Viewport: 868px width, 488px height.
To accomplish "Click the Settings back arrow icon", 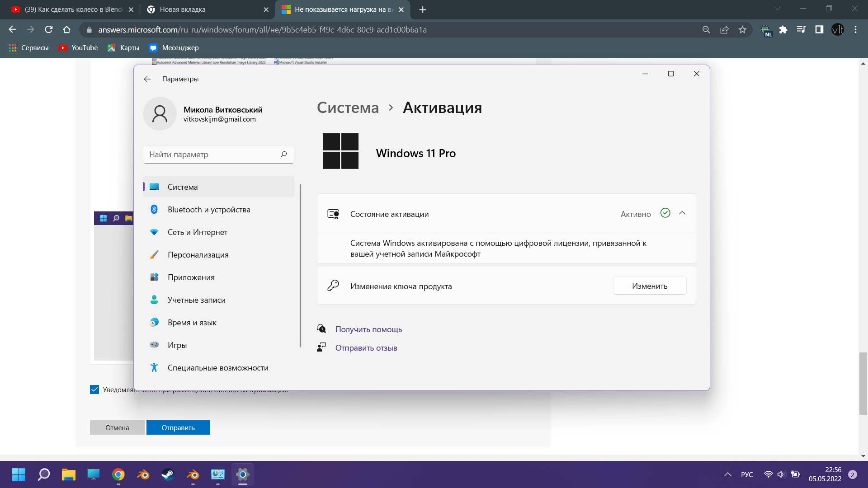I will [147, 79].
